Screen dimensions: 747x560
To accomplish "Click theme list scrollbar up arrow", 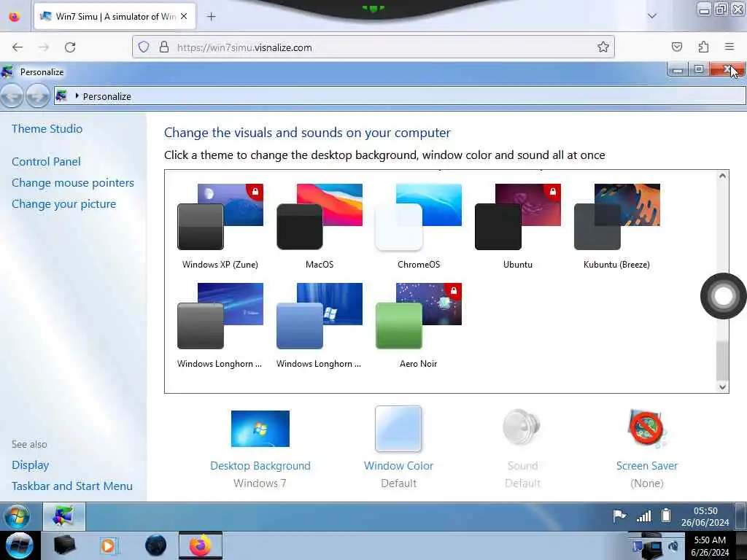I will (722, 176).
